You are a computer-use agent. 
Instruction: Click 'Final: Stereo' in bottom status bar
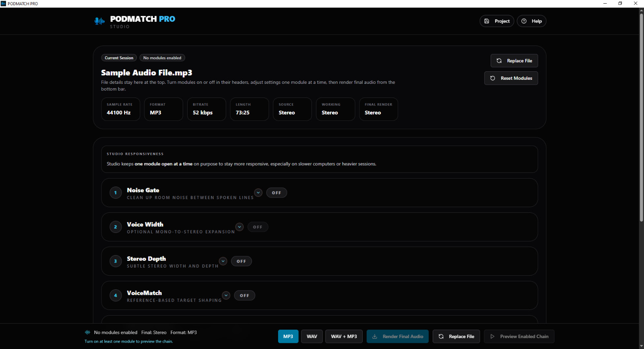tap(154, 332)
